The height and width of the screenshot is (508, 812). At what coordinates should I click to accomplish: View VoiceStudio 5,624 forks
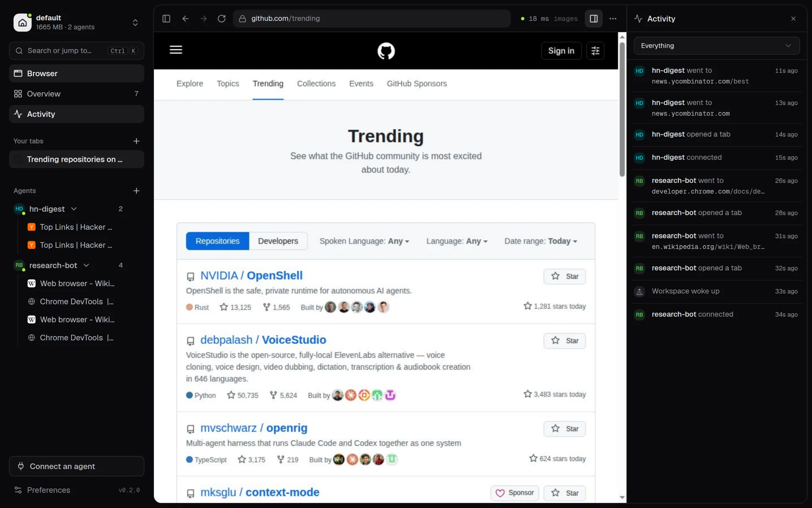coord(283,395)
